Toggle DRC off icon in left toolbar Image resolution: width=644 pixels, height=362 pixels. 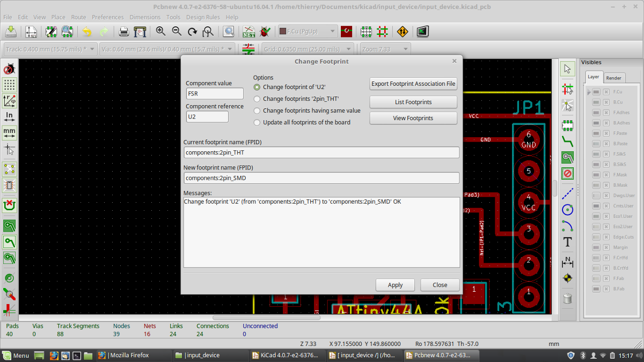coord(9,69)
